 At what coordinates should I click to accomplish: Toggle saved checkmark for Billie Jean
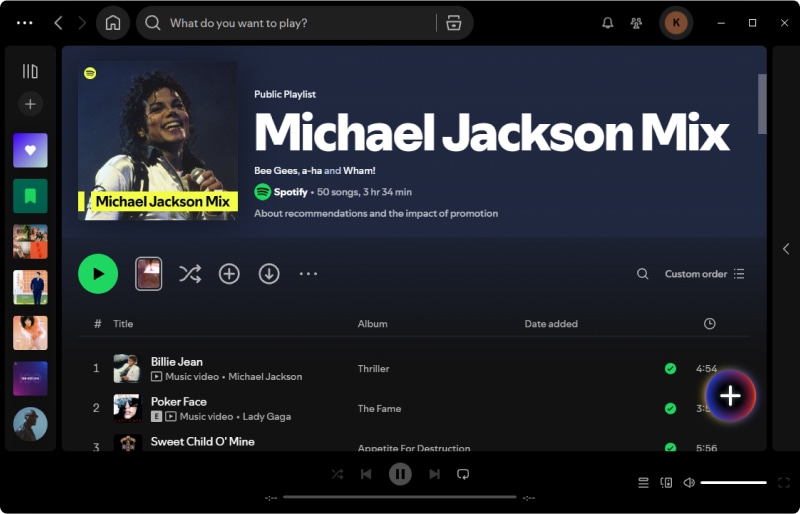pyautogui.click(x=670, y=369)
